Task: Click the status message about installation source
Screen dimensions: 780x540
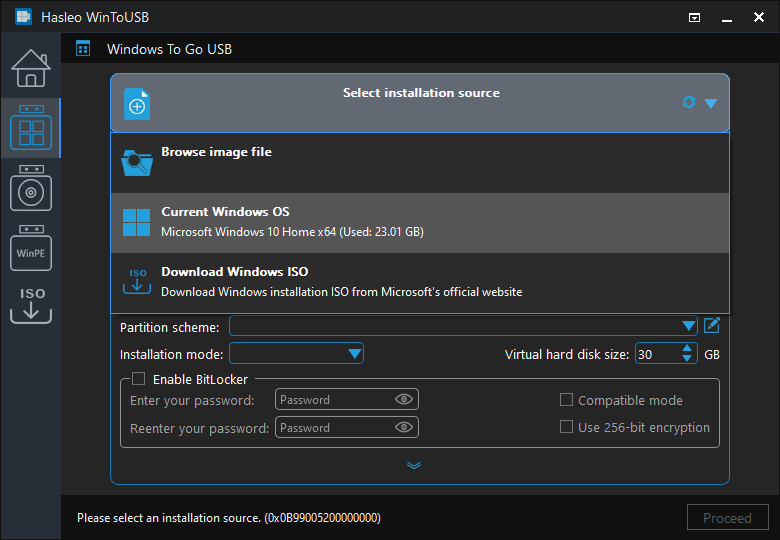Action: (x=229, y=518)
